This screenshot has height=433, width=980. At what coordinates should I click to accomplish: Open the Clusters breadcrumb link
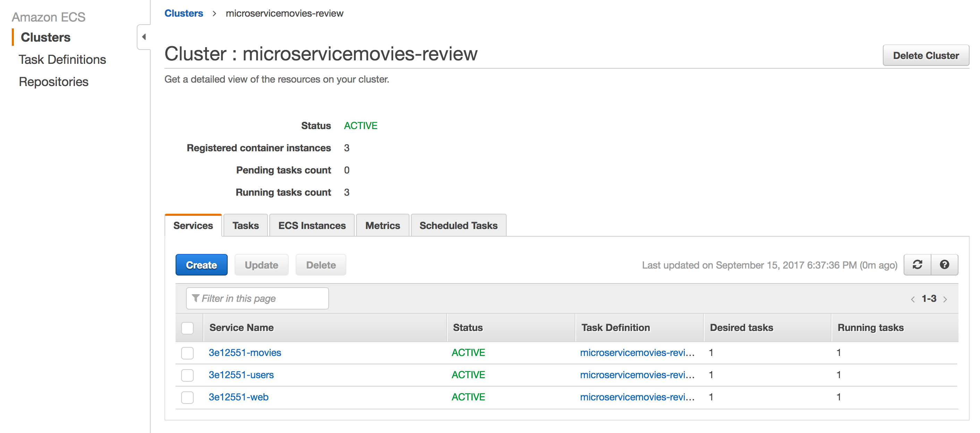pyautogui.click(x=184, y=13)
